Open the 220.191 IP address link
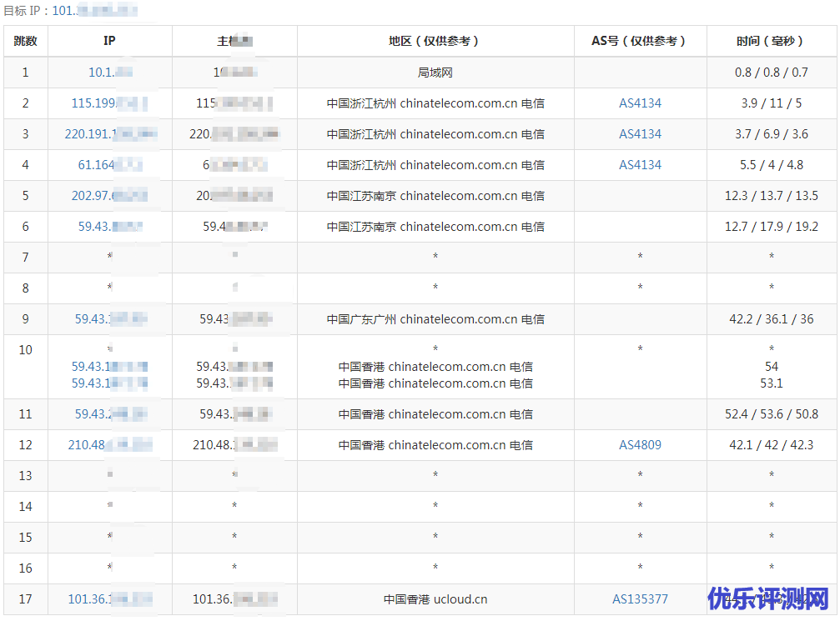 click(110, 134)
